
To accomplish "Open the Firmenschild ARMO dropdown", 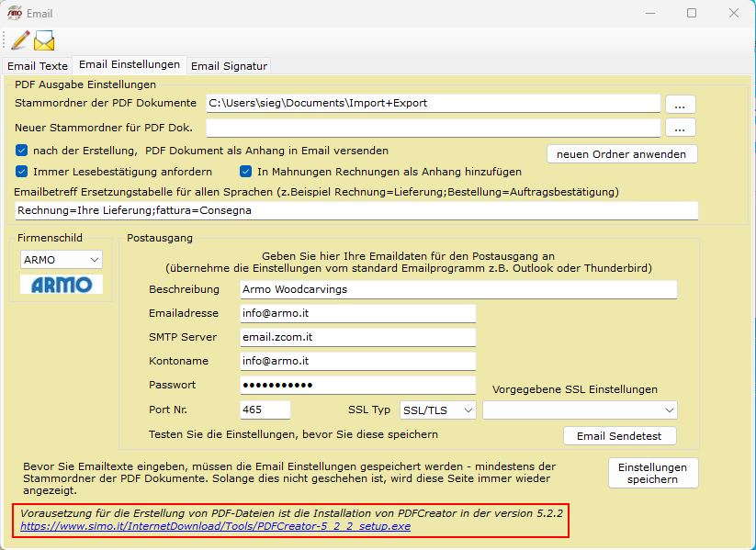I will point(61,260).
